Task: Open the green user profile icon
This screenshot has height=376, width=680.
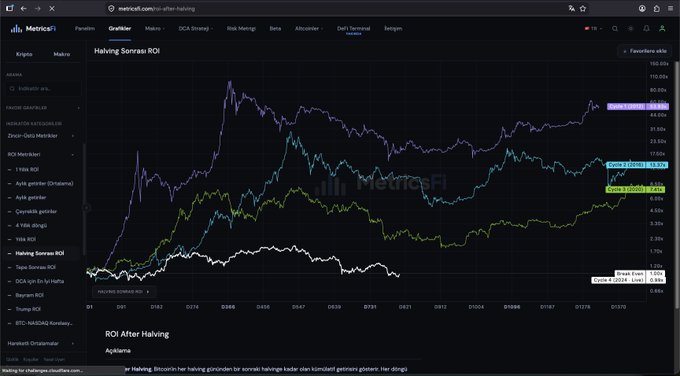Action: pyautogui.click(x=662, y=29)
